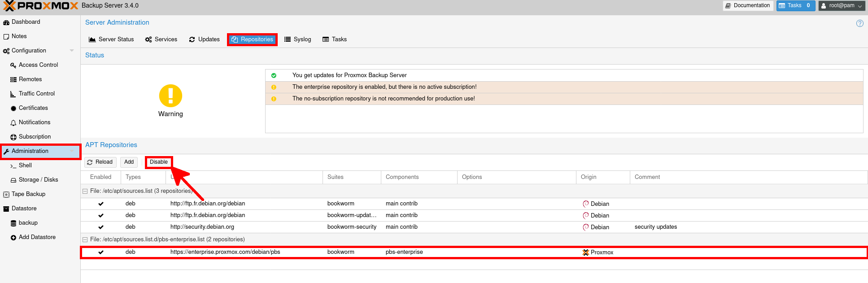Switch to the Services tab
Screen dimensions: 868x283
click(161, 39)
